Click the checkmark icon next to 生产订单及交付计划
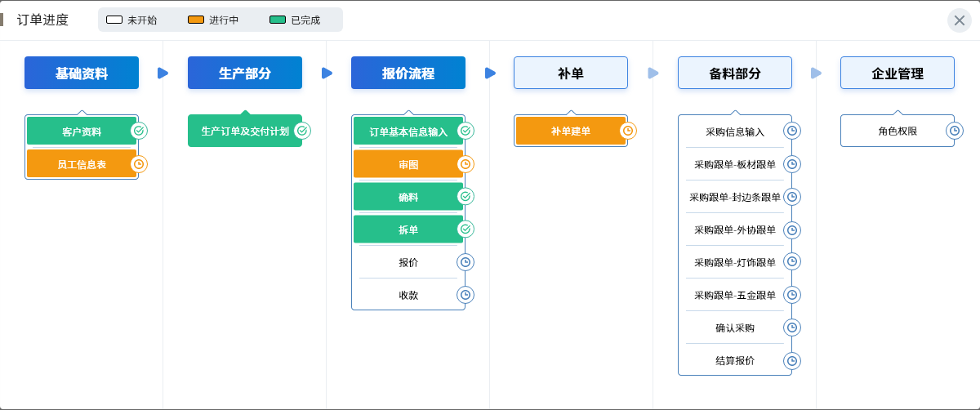Viewport: 980px width, 410px height. [302, 131]
